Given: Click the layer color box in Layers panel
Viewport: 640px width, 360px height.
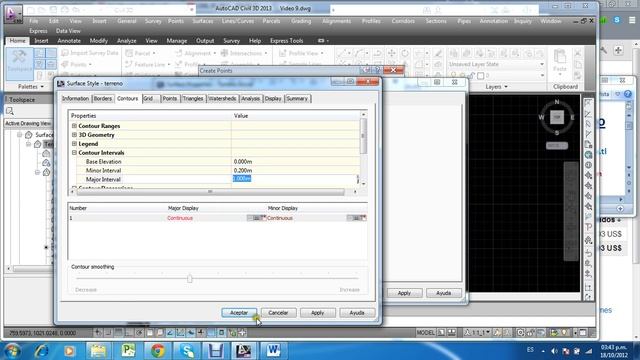Looking at the screenshot, I should tap(481, 76).
